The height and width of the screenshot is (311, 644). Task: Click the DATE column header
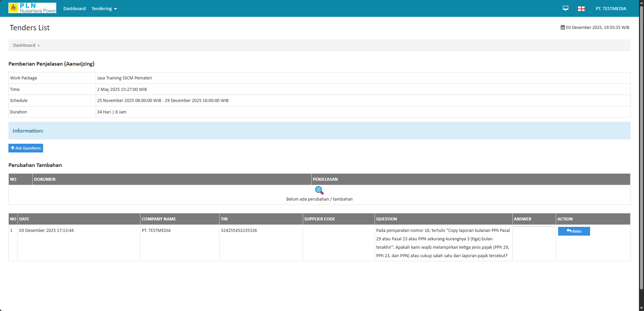[x=24, y=219]
